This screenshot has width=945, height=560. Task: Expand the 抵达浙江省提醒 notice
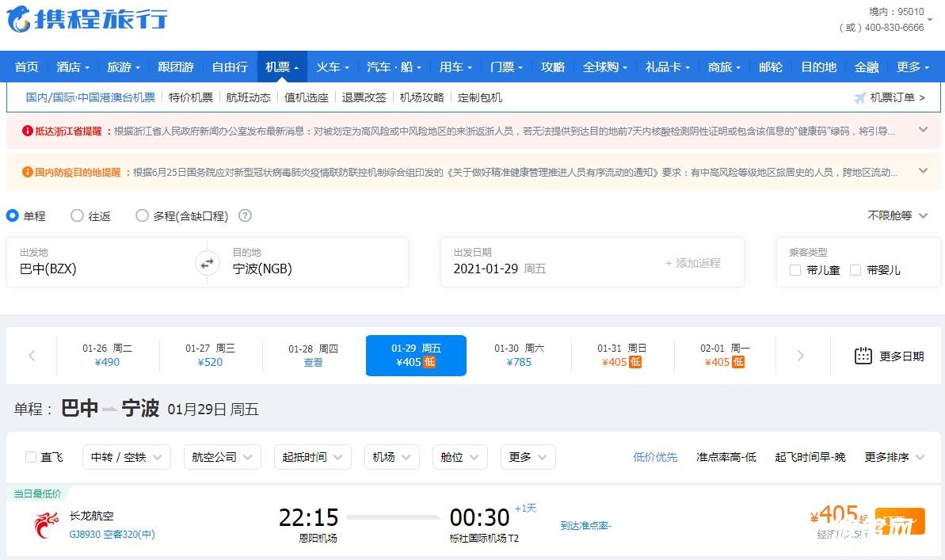pyautogui.click(x=923, y=130)
